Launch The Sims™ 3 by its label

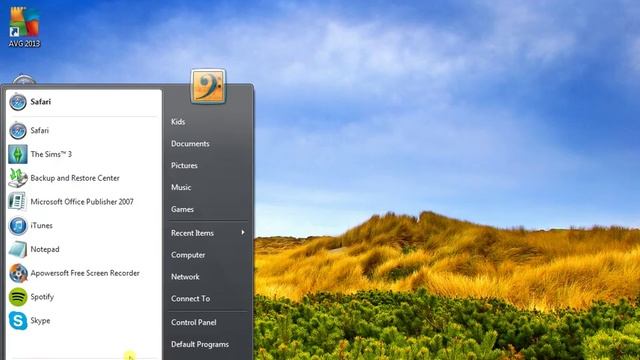point(51,154)
